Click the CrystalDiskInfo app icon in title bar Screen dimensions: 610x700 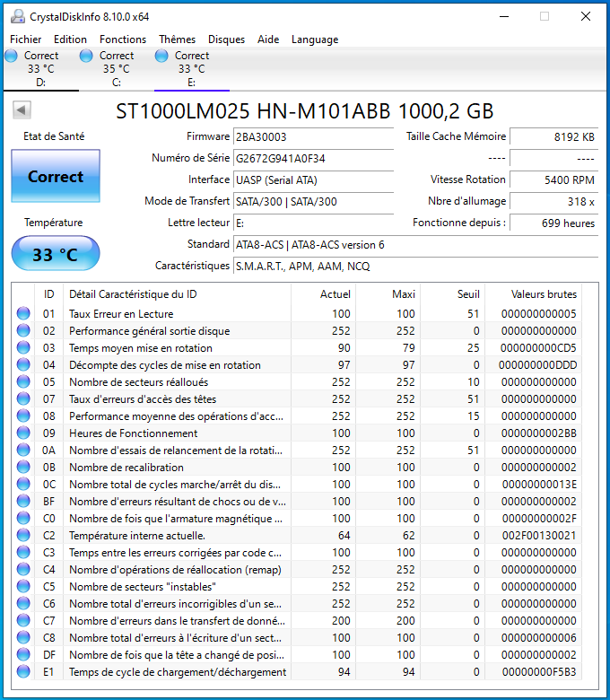(x=17, y=16)
